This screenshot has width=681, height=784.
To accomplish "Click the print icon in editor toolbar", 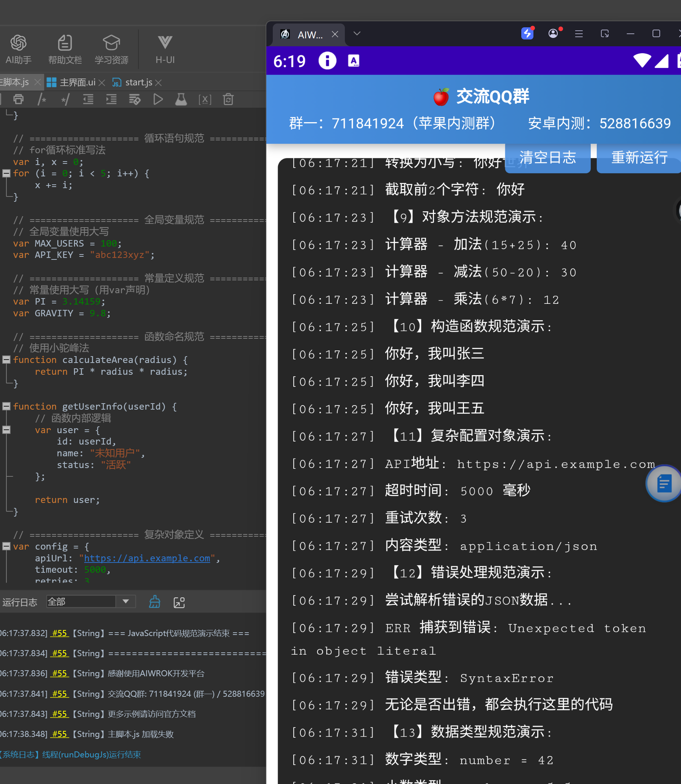I will [18, 99].
